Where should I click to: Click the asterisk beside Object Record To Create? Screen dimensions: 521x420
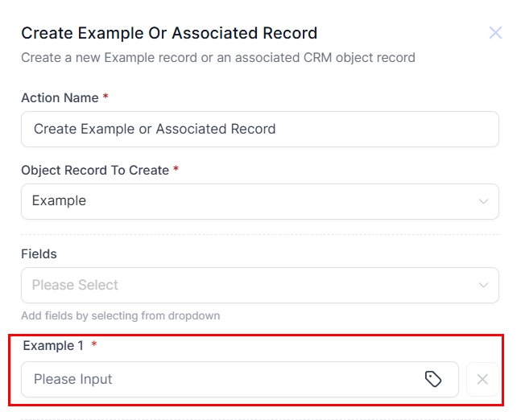click(x=176, y=170)
